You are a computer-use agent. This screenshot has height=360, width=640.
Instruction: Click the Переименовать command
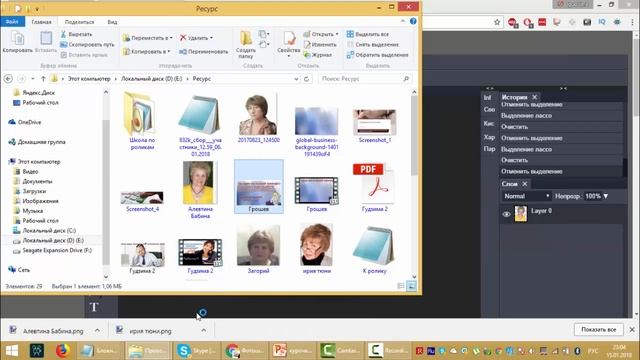pyautogui.click(x=204, y=52)
